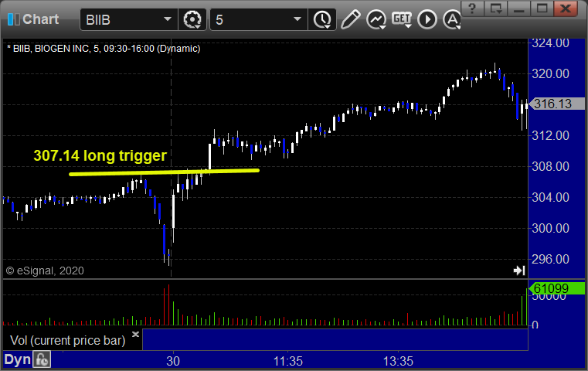Expand the interval dropdown arrow
Viewport: 588px width, 371px height.
[x=297, y=19]
